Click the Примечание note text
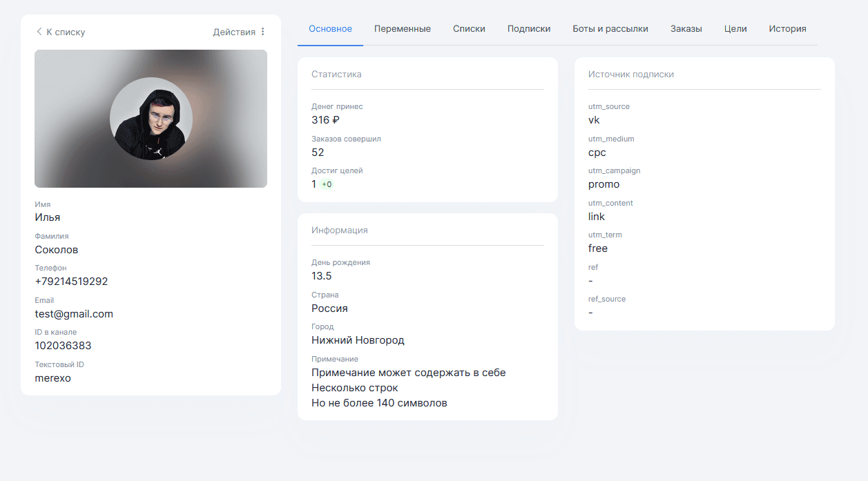 (408, 388)
